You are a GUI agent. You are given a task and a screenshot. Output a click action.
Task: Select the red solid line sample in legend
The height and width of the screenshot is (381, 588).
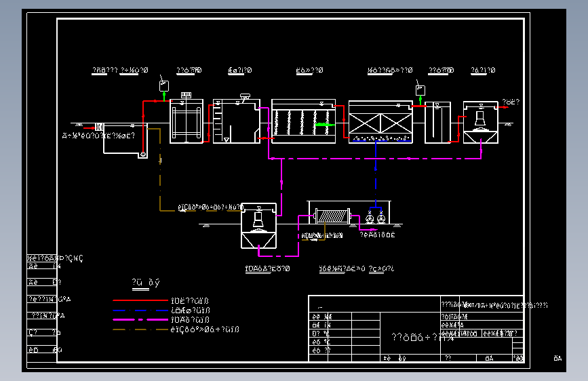140,300
